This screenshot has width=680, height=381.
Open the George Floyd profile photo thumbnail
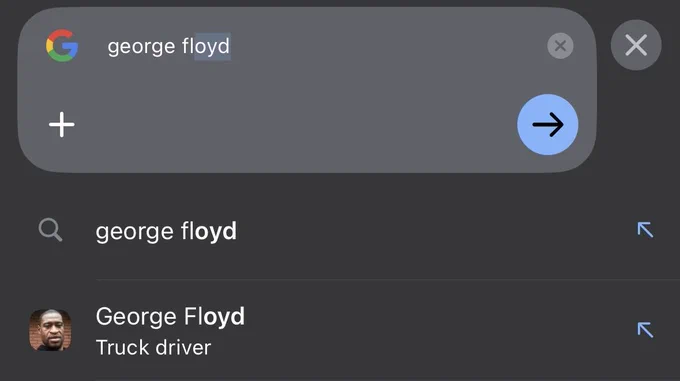(50, 330)
